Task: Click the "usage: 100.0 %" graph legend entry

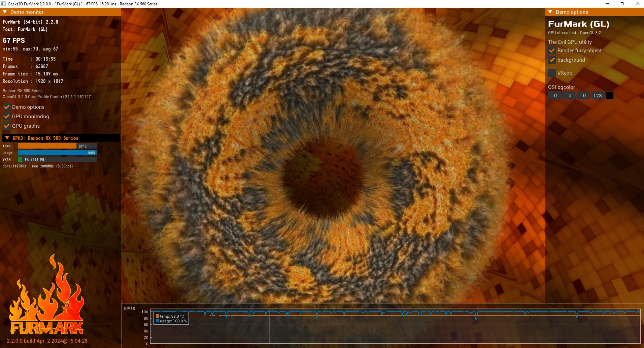Action: (173, 321)
